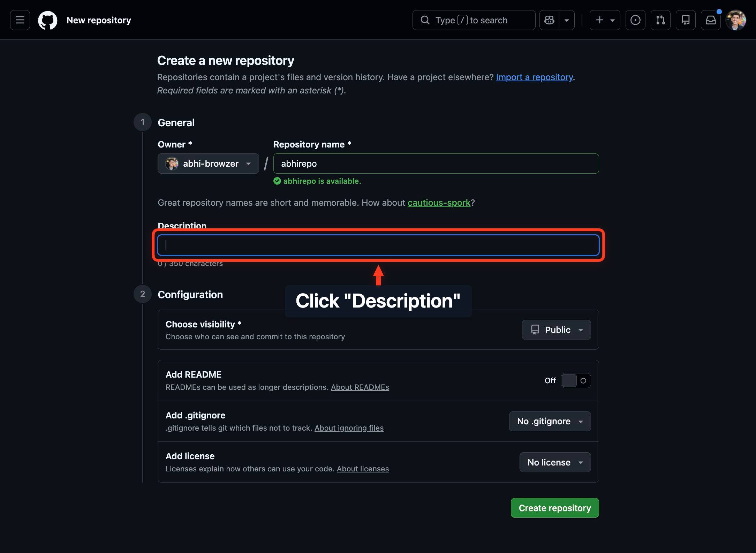Viewport: 756px width, 553px height.
Task: Click the green checkmark availability icon
Action: 277,181
